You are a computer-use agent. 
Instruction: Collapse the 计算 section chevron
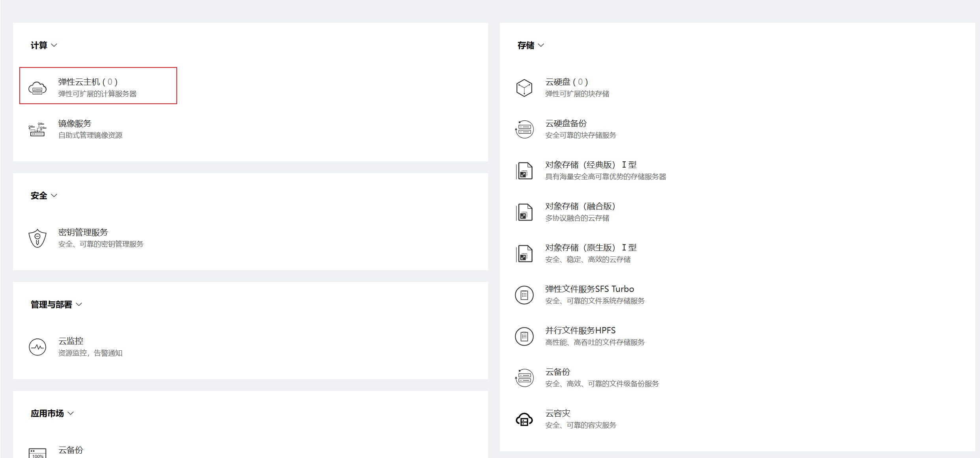[54, 45]
